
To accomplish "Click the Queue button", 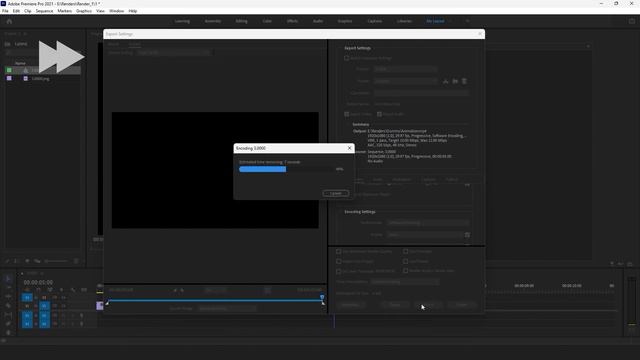I will pos(395,305).
